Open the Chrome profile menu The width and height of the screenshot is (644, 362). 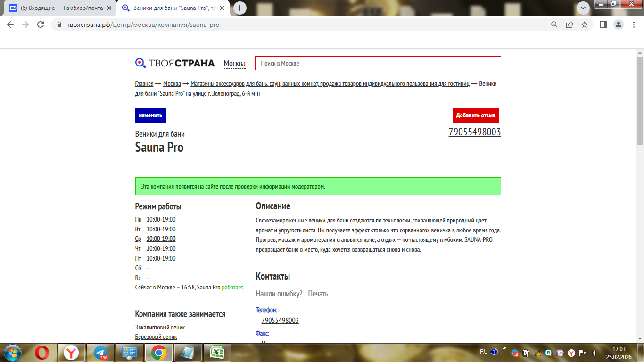[x=619, y=25]
